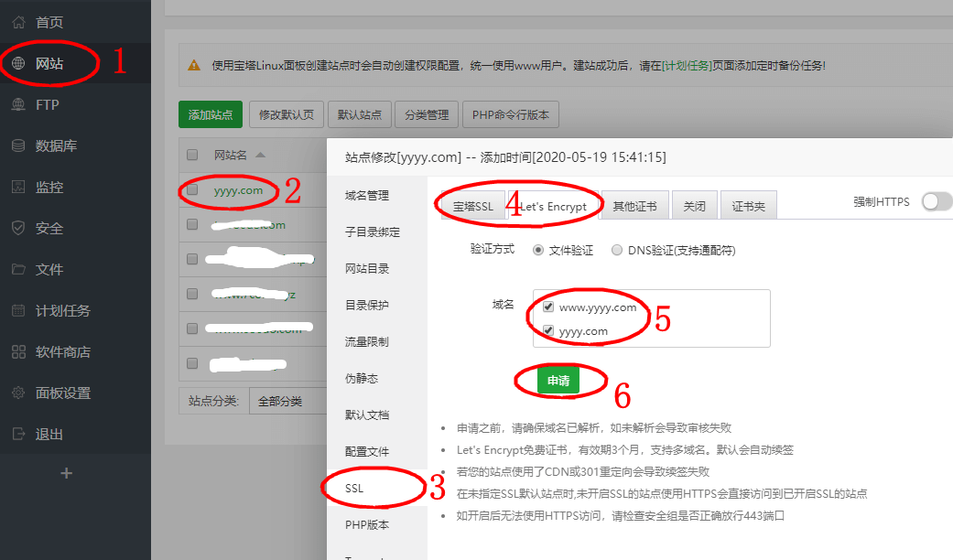Open PHP版本 in the dialog menu
This screenshot has width=953, height=560.
click(x=367, y=525)
